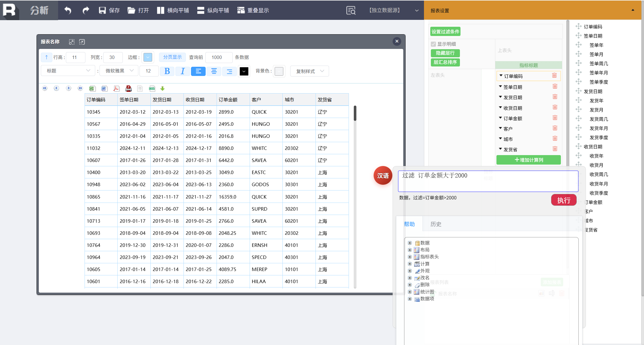Export the report to Word
Viewport: 644px width, 345px height.
[104, 89]
